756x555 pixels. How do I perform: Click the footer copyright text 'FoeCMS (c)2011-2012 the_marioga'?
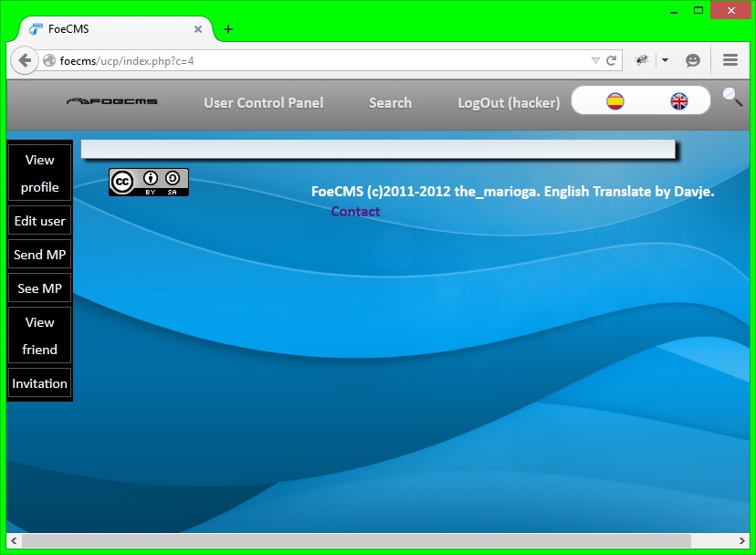click(x=425, y=192)
